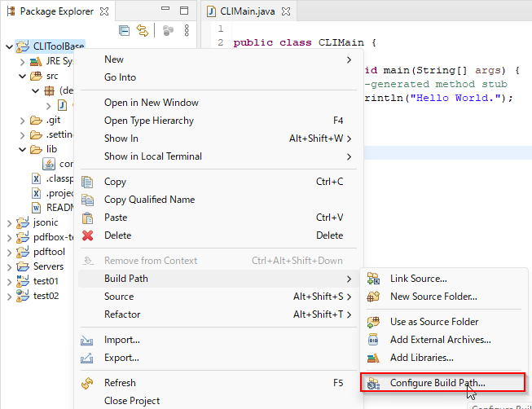The width and height of the screenshot is (532, 409).
Task: Choose Add Libraries... submenu item
Action: (x=444, y=358)
